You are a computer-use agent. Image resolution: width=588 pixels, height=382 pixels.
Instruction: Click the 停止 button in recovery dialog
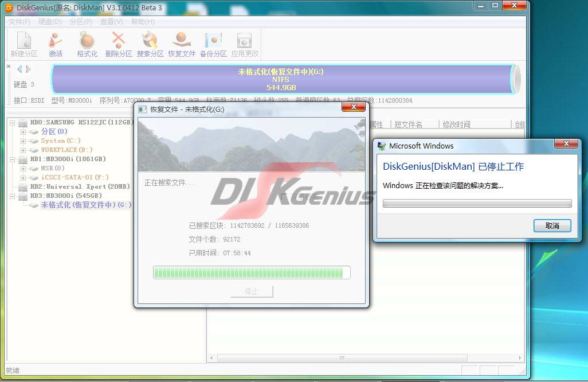(252, 291)
